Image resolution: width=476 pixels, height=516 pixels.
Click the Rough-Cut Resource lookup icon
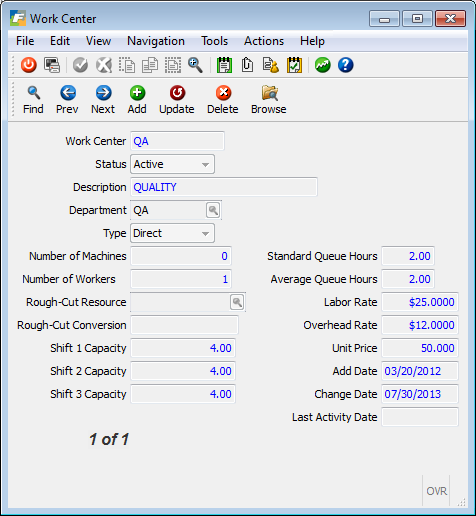(x=237, y=302)
